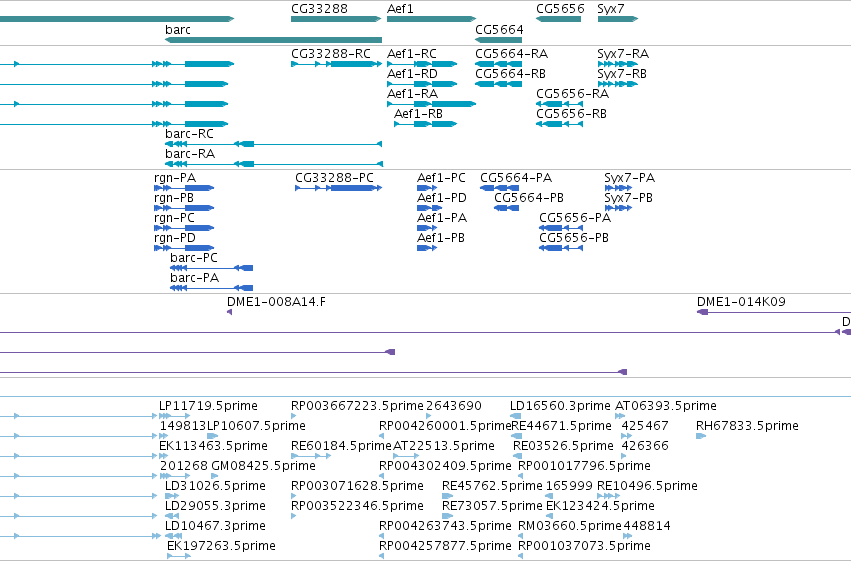Select the Syx7-RA transcript label
851x561 pixels.
(623, 54)
